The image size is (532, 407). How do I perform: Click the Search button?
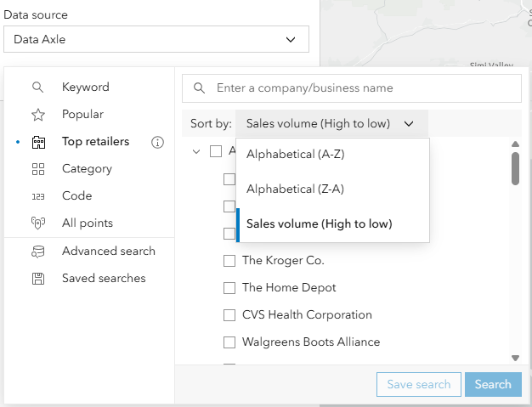point(493,384)
